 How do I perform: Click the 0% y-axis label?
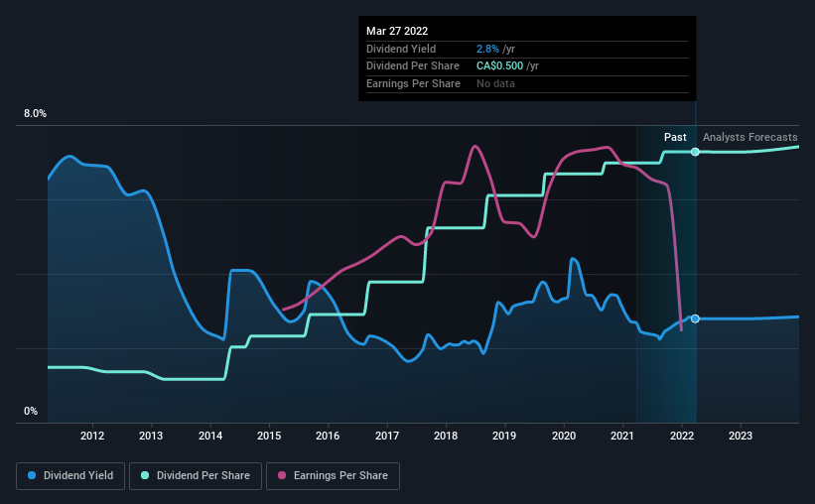pos(31,411)
